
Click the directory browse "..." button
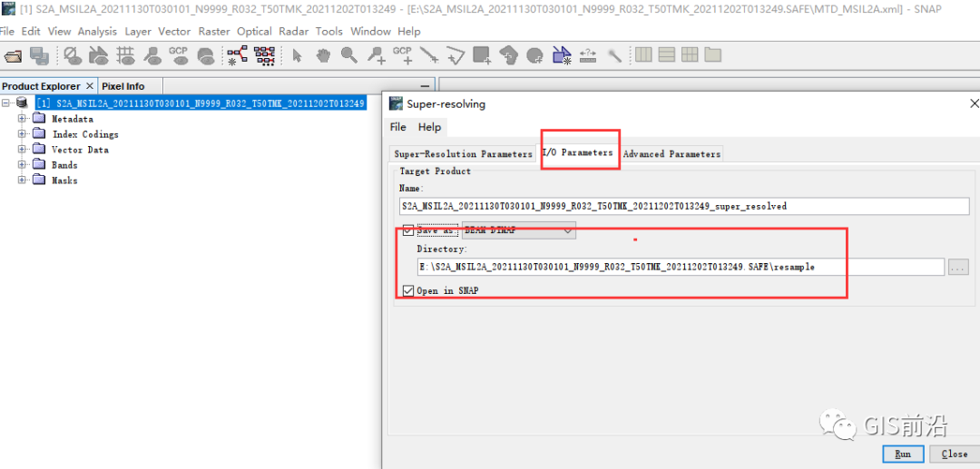(x=959, y=268)
